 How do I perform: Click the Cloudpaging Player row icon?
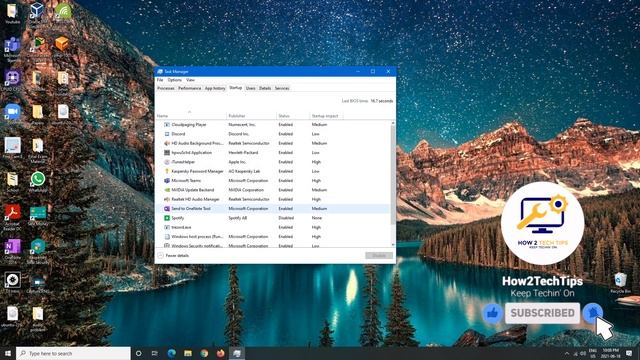167,124
